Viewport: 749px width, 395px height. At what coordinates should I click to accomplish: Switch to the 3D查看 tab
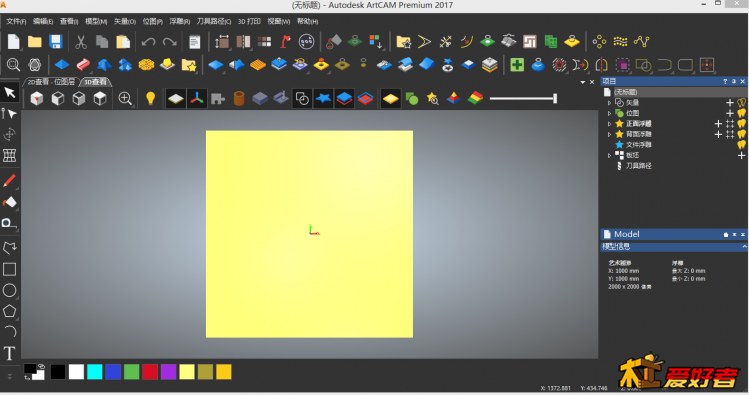(x=95, y=82)
